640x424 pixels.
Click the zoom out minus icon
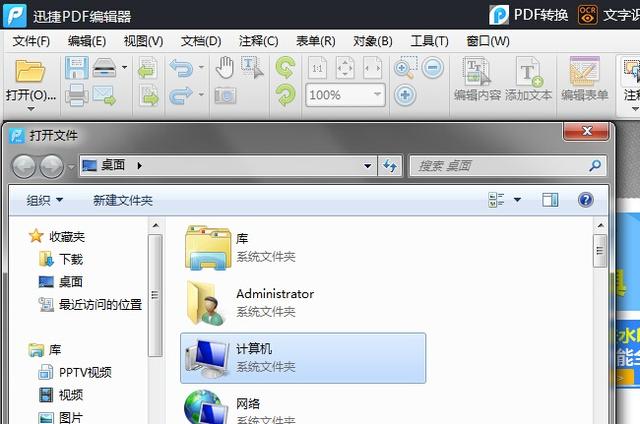(x=433, y=67)
